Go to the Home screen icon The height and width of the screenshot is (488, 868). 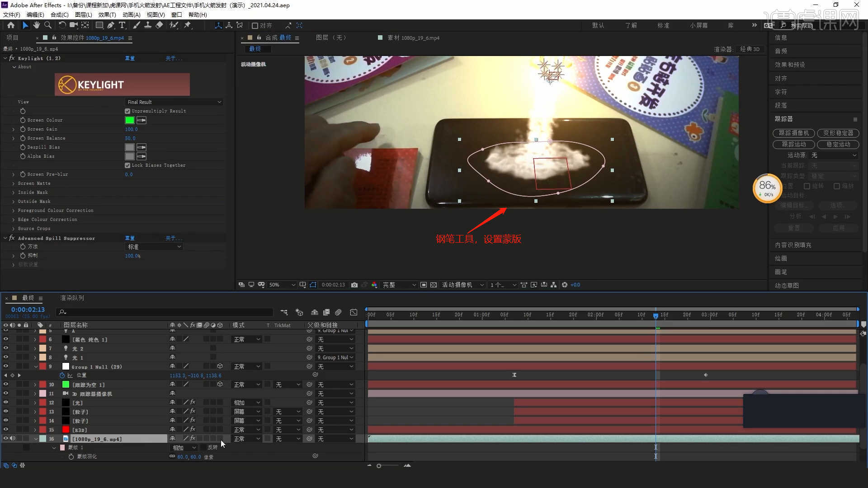click(11, 25)
